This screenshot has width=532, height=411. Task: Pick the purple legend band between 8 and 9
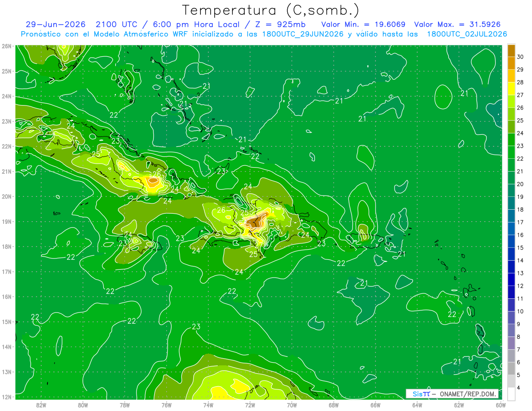[511, 330]
